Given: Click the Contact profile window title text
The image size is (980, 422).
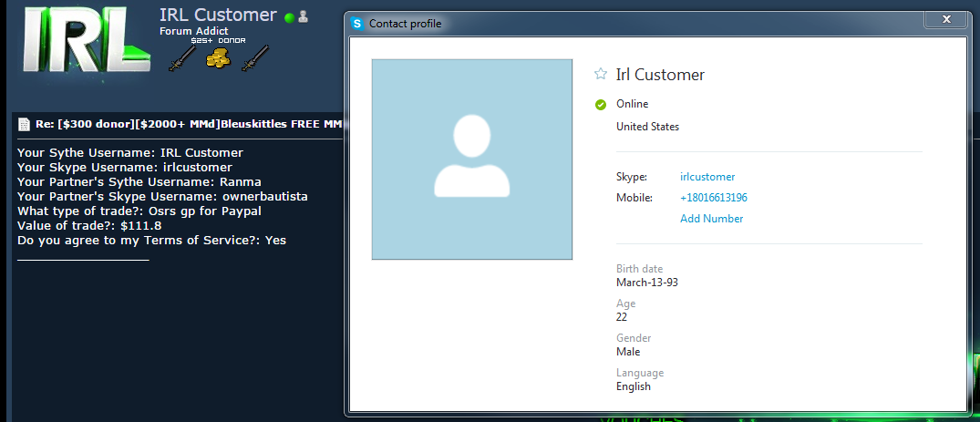Looking at the screenshot, I should [405, 24].
